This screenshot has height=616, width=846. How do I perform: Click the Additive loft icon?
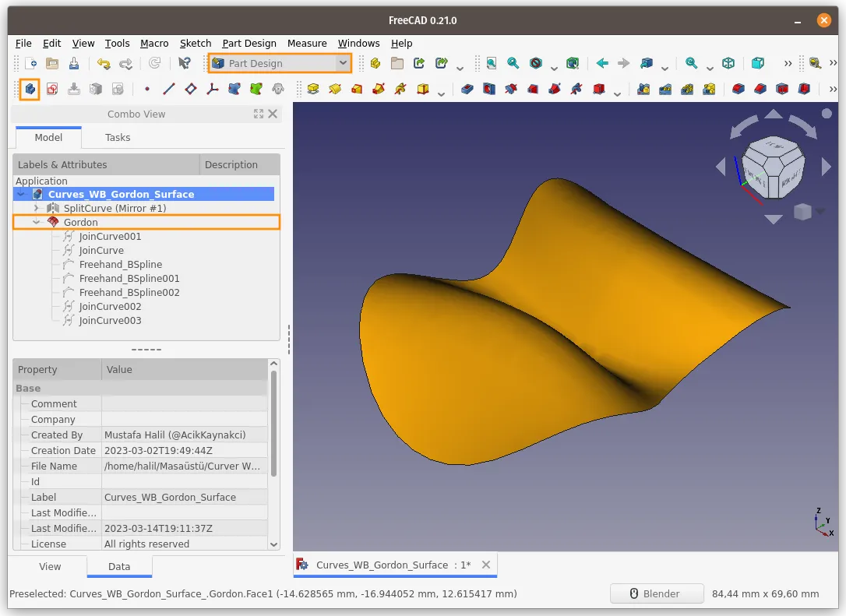click(x=357, y=89)
